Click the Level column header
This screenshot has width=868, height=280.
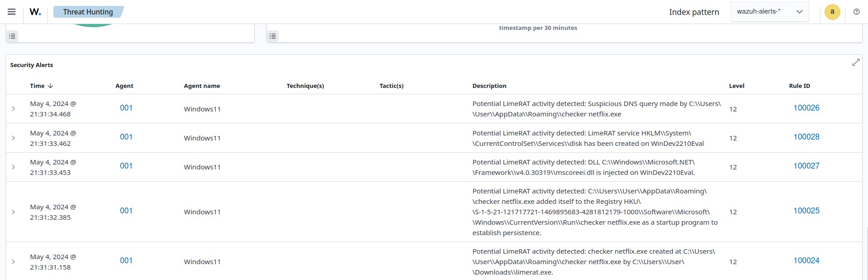pyautogui.click(x=736, y=86)
